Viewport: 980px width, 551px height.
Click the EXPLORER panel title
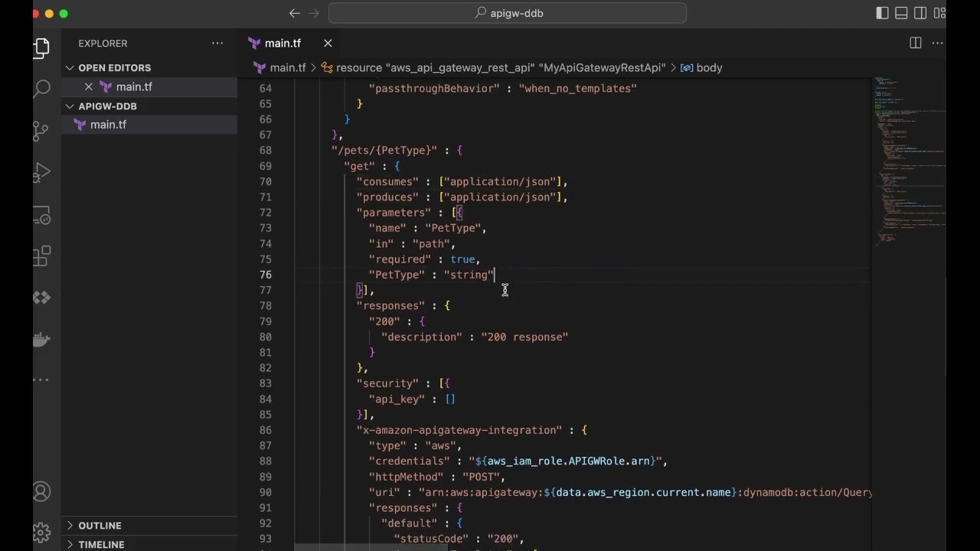click(x=103, y=43)
